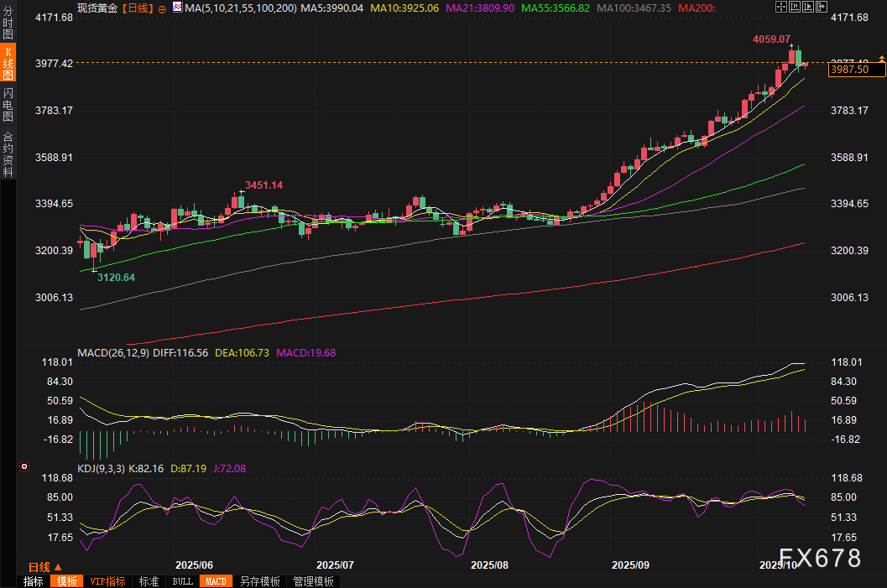The width and height of the screenshot is (887, 588).
Task: Toggle the MACD template button
Action: (216, 581)
